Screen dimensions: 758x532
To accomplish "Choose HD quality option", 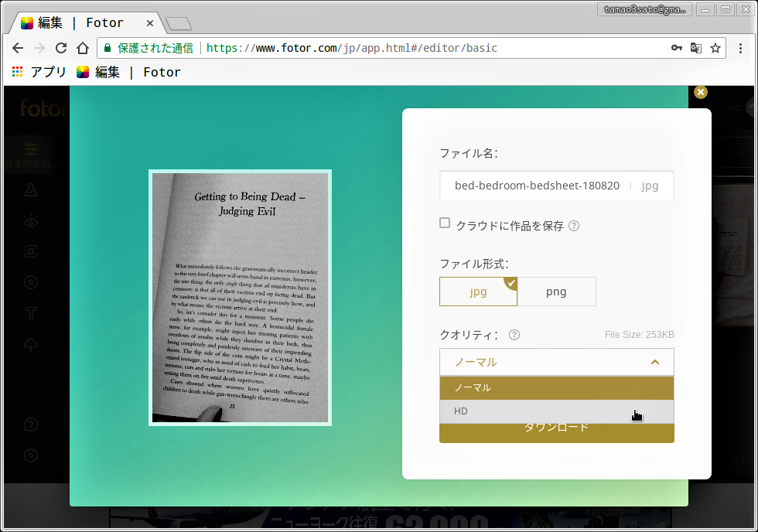I will [556, 411].
